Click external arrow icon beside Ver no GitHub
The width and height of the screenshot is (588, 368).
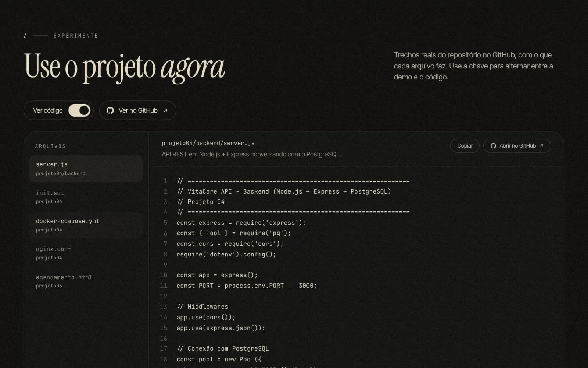(x=165, y=110)
